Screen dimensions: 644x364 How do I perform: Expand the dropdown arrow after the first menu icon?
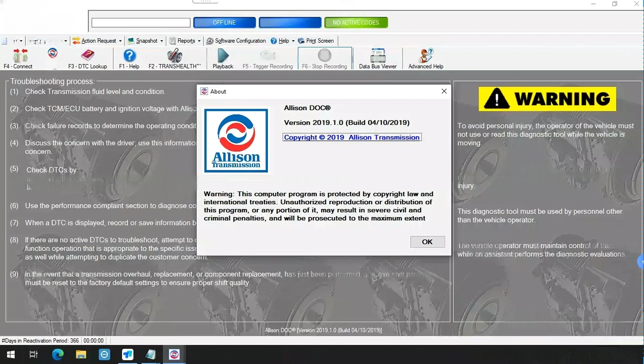(21, 41)
